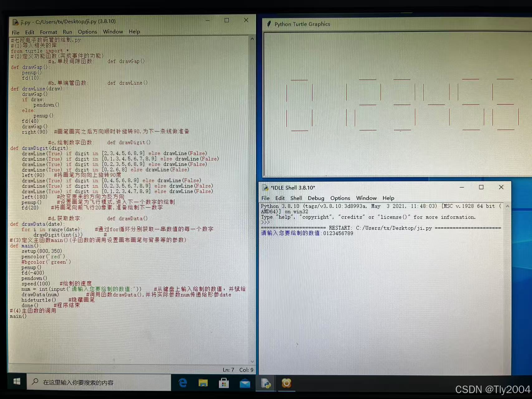Click the input value 0123456789 in Shell
The height and width of the screenshot is (399, 532).
[338, 233]
